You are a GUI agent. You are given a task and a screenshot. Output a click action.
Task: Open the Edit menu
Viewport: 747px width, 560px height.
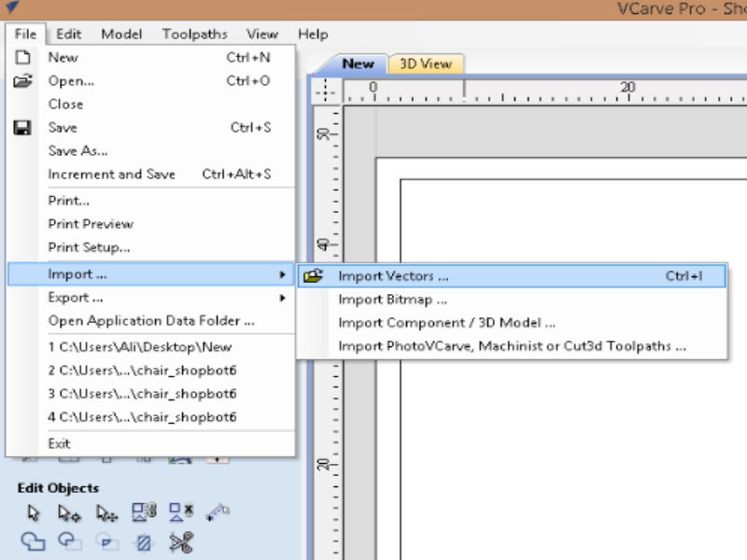68,35
